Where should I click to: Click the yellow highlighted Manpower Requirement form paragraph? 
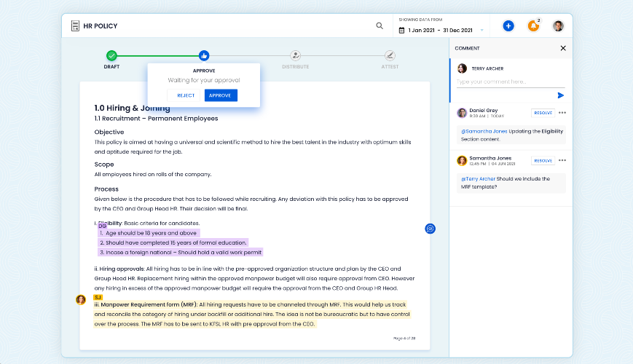tap(252, 314)
